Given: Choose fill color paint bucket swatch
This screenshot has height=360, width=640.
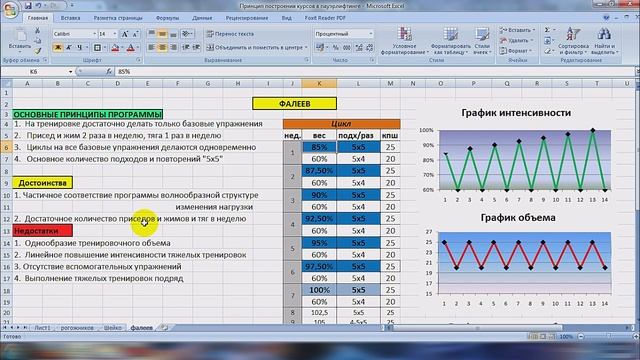Looking at the screenshot, I should pyautogui.click(x=115, y=48).
